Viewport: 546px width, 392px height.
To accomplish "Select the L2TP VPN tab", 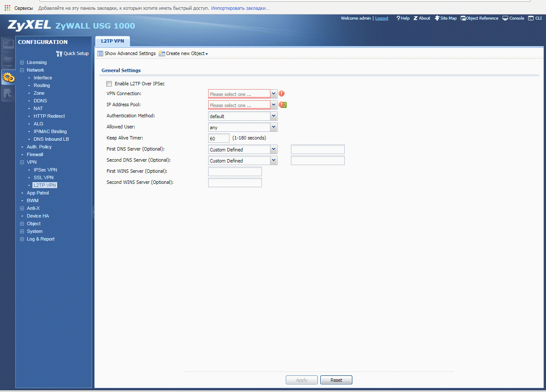I will [113, 41].
